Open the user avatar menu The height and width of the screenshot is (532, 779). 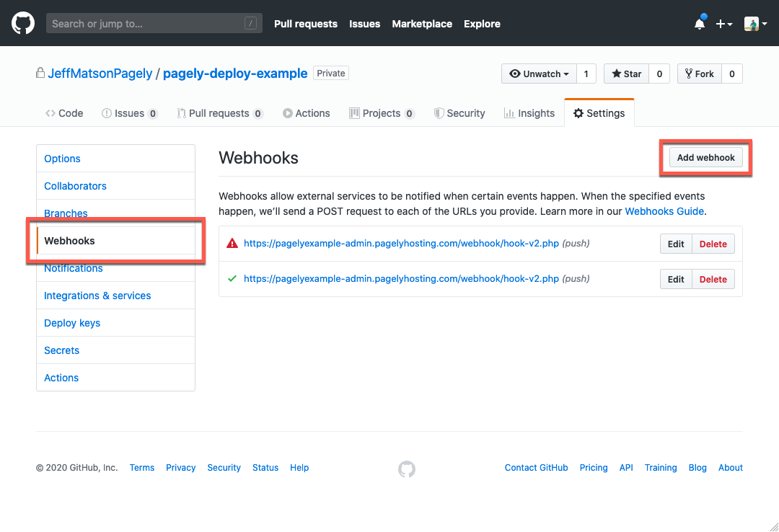tap(755, 23)
